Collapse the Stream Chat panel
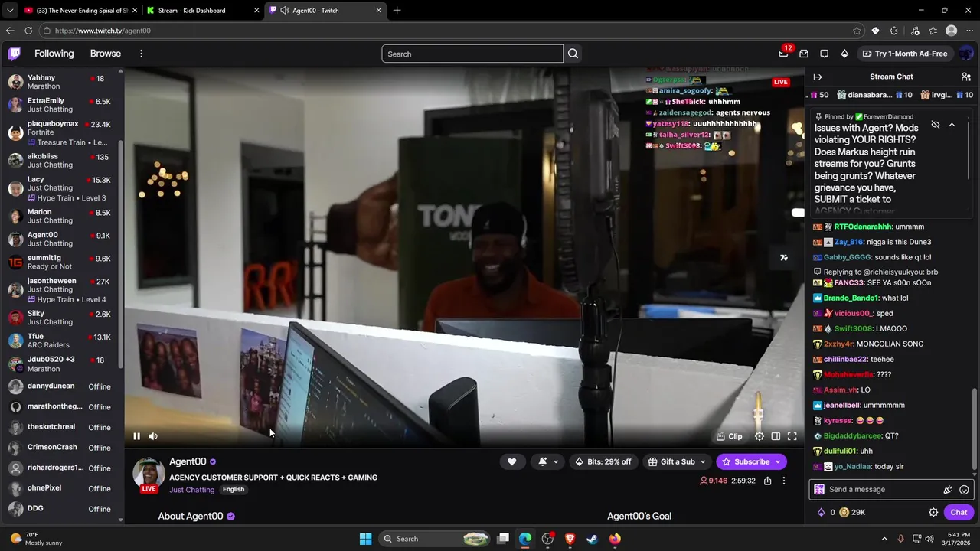This screenshot has height=551, width=980. [x=818, y=77]
